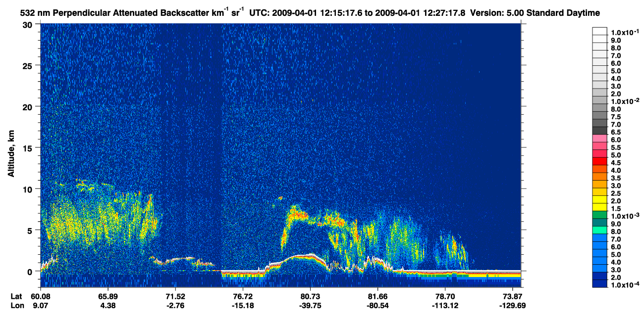Click the color scale label 7.5
Viewport: 644px width, 330px height.
coord(616,117)
